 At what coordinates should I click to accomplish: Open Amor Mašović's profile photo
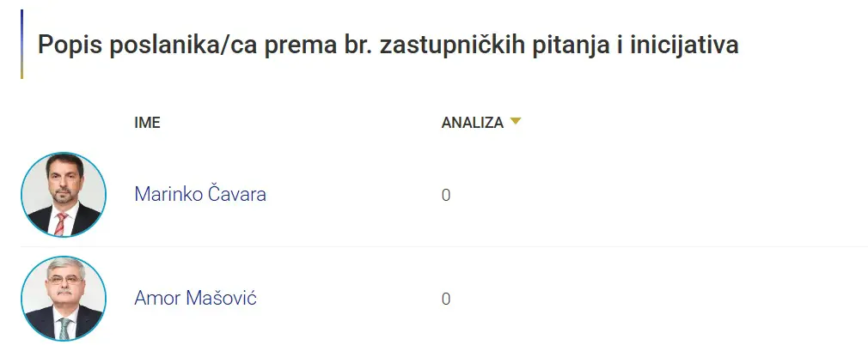[x=64, y=299]
